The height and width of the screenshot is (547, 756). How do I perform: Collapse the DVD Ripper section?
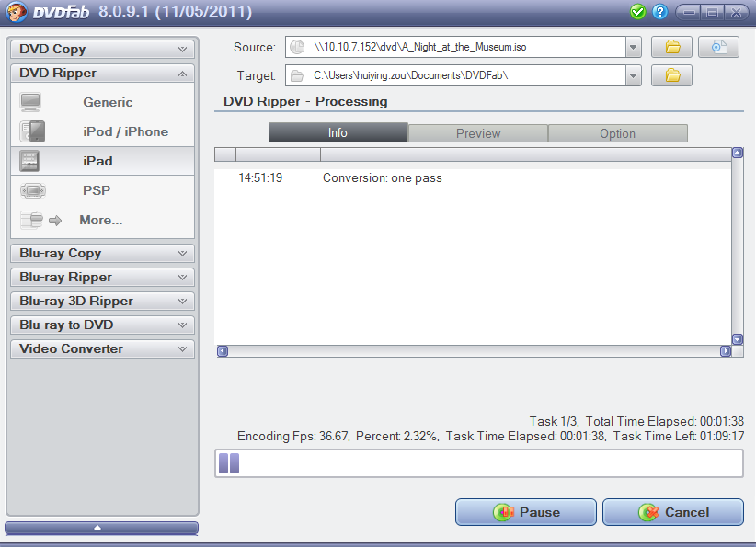pos(102,74)
